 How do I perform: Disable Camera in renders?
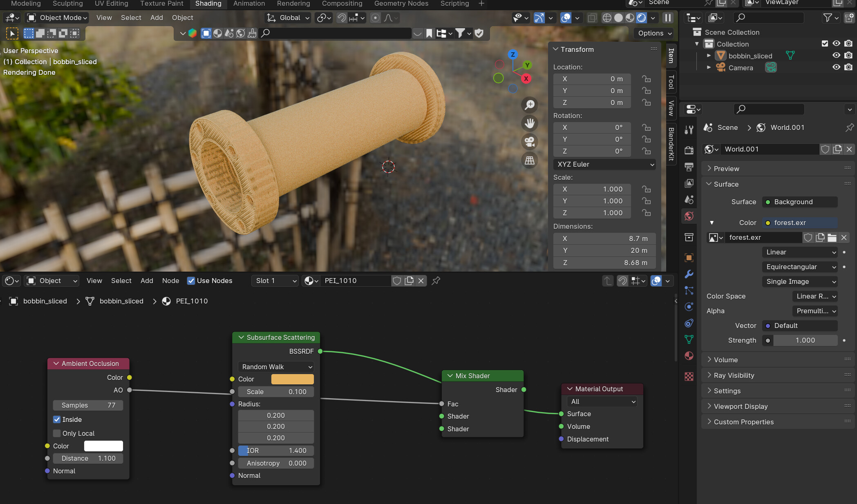848,67
